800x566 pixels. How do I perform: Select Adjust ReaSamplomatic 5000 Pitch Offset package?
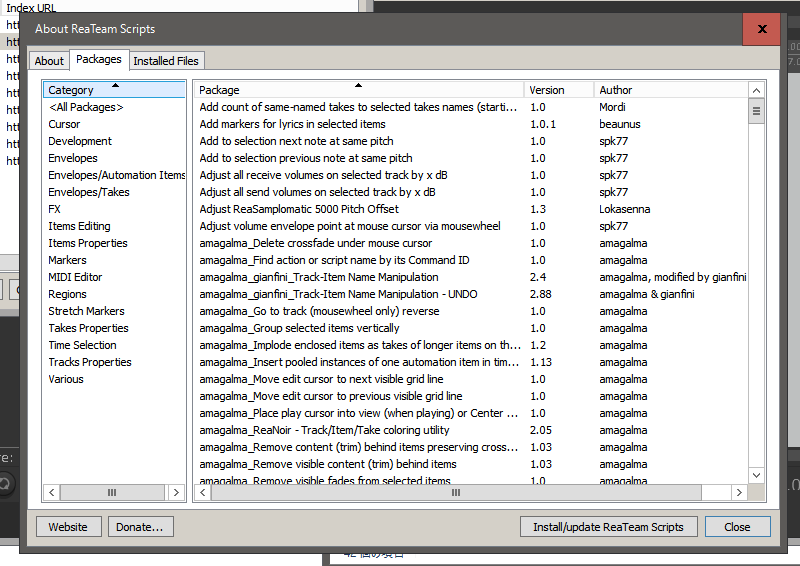299,209
